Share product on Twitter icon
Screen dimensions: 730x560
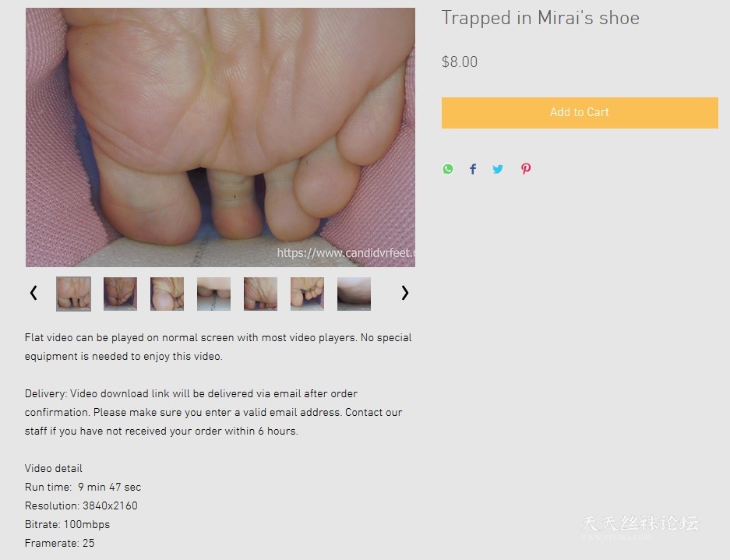coord(498,169)
